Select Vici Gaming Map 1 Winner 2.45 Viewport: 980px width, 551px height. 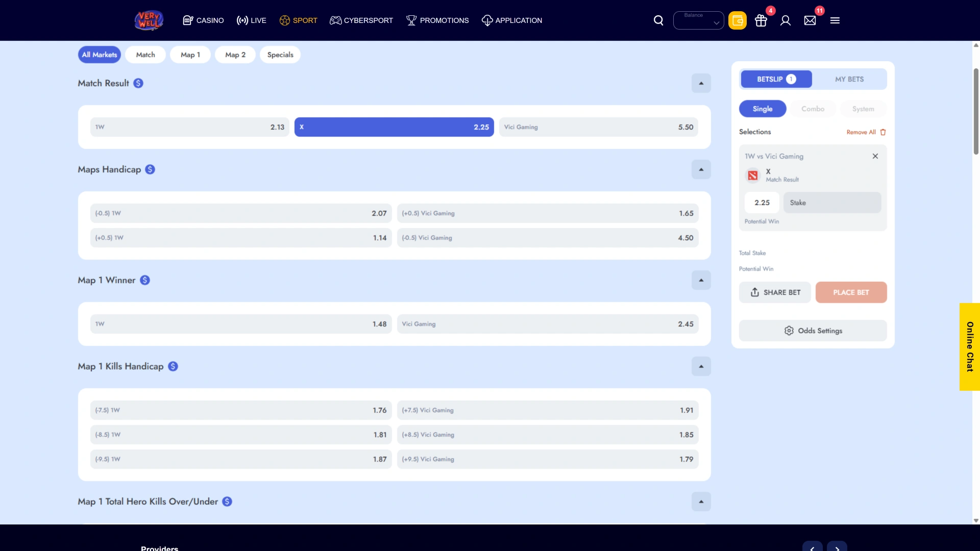click(x=548, y=324)
